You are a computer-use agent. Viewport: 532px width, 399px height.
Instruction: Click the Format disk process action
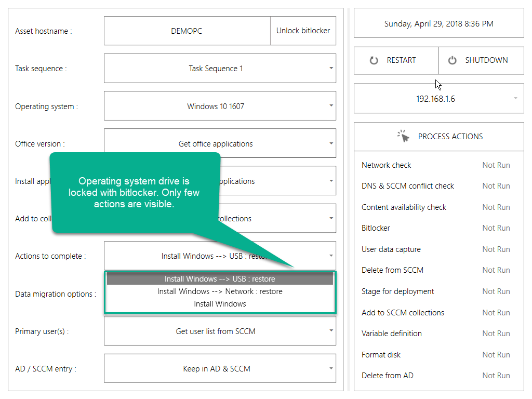381,355
